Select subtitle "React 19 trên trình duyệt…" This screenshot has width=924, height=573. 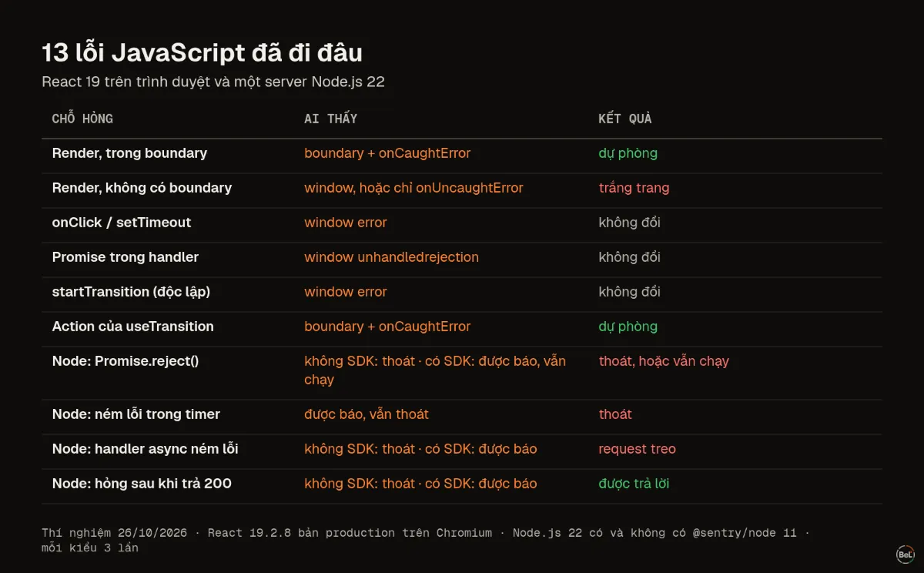[213, 82]
